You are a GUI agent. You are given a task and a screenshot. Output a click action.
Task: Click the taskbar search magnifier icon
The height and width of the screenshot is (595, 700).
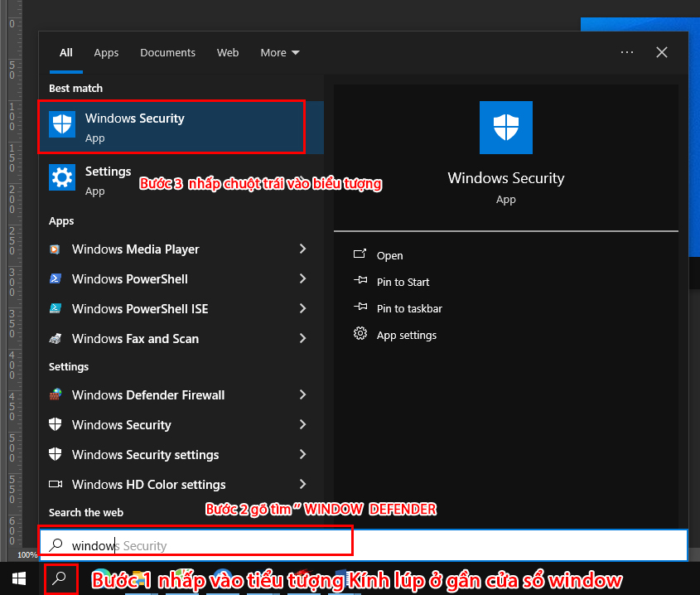point(59,579)
